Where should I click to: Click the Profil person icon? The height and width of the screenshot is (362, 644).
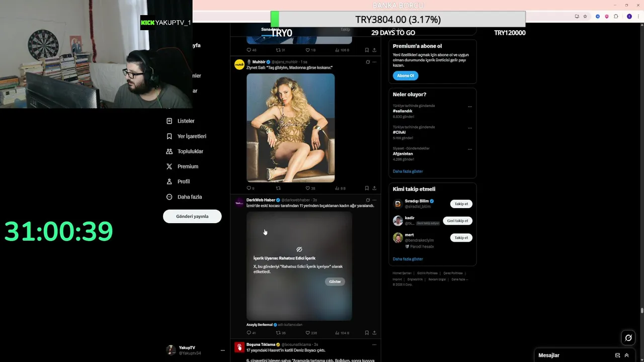click(x=169, y=182)
